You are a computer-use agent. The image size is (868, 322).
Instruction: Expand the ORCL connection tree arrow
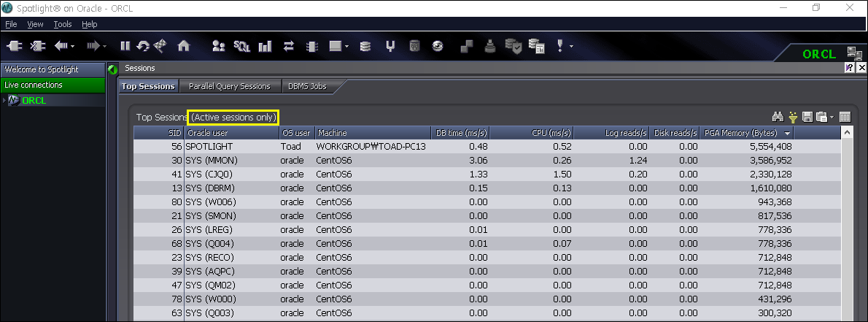(x=4, y=100)
